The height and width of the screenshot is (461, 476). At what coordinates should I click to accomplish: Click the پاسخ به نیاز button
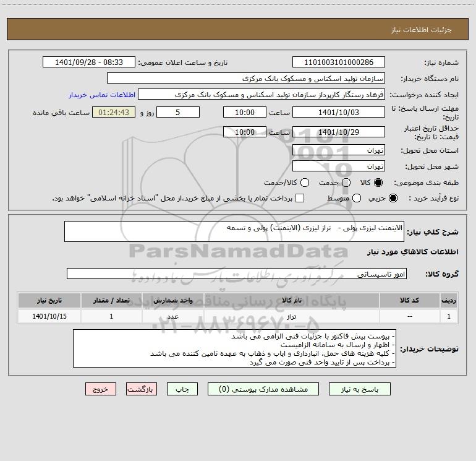click(359, 389)
